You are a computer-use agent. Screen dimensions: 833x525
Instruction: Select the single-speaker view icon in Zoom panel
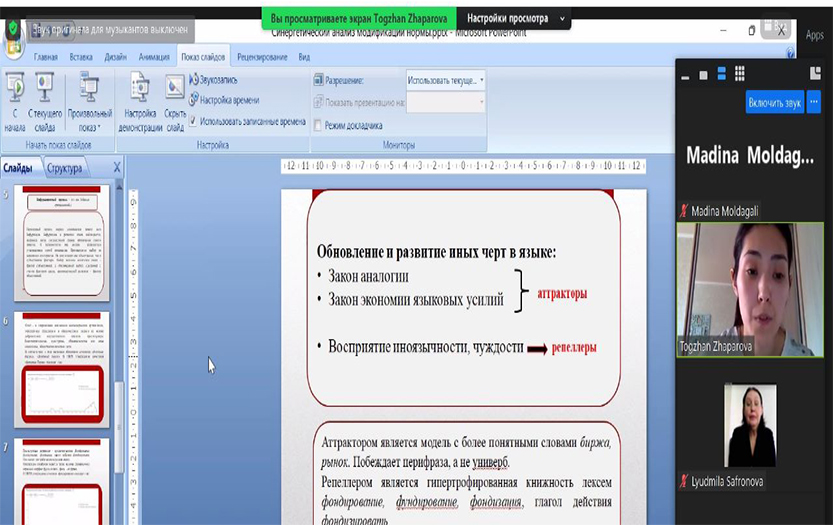coord(703,74)
